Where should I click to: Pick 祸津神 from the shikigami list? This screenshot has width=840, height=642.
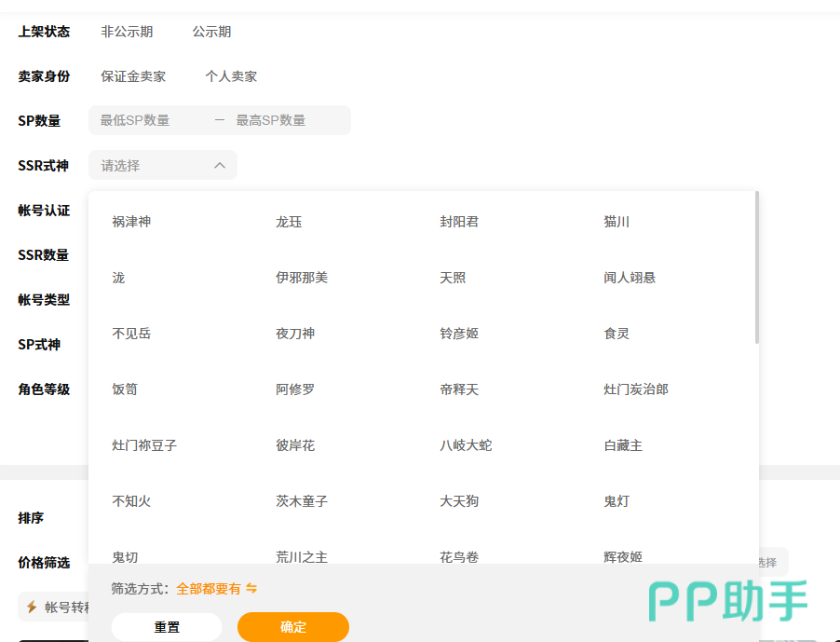131,222
